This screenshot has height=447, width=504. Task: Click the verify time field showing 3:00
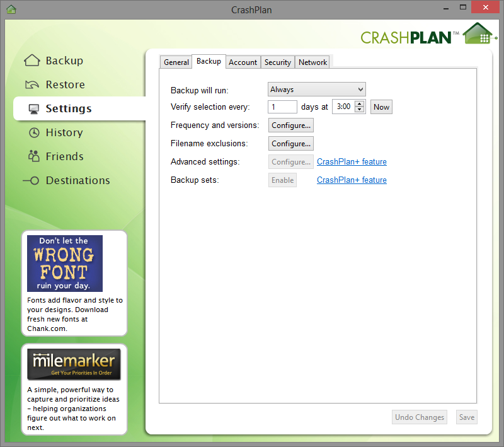[x=343, y=107]
